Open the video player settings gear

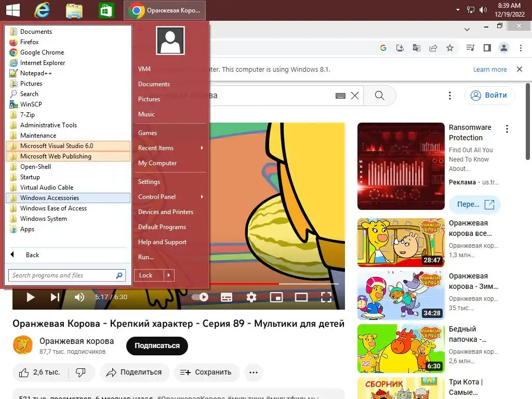pyautogui.click(x=251, y=297)
